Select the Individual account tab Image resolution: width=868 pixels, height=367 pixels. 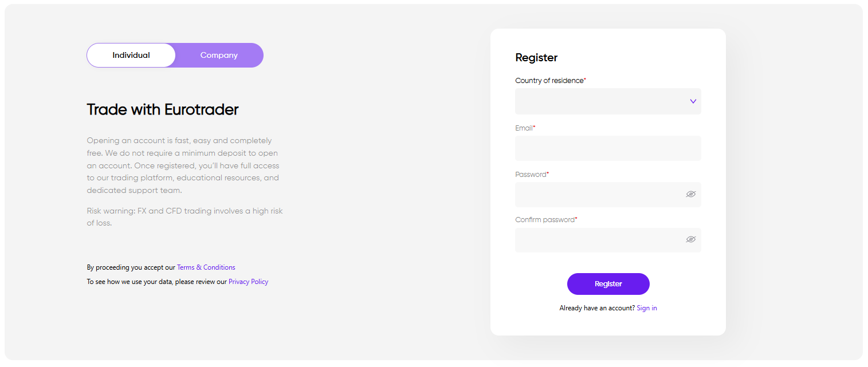coord(131,56)
